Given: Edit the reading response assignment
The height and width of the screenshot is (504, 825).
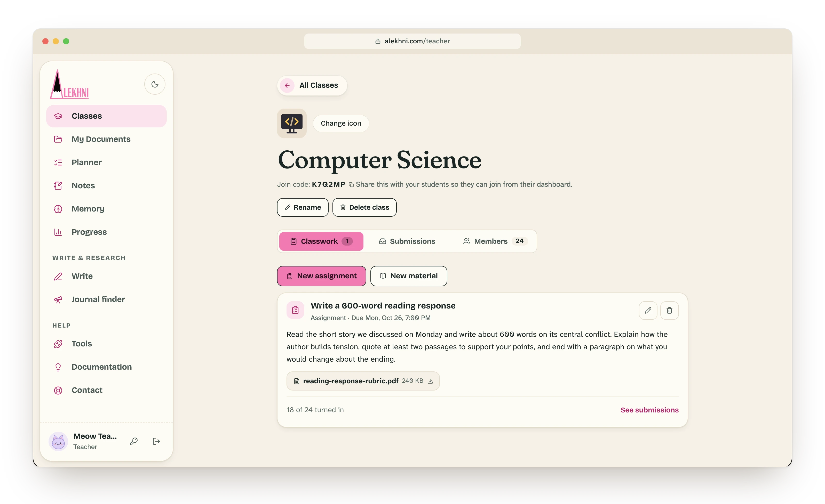Looking at the screenshot, I should pyautogui.click(x=648, y=311).
